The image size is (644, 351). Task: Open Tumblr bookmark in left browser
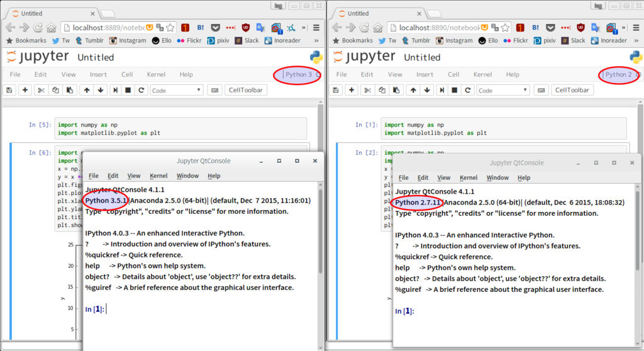click(89, 41)
